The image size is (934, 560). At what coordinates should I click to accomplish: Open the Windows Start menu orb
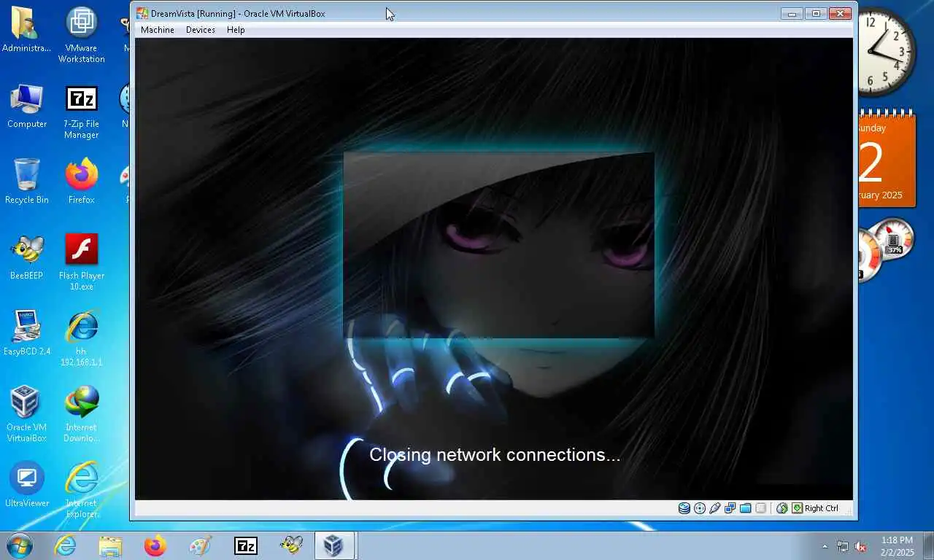(20, 545)
